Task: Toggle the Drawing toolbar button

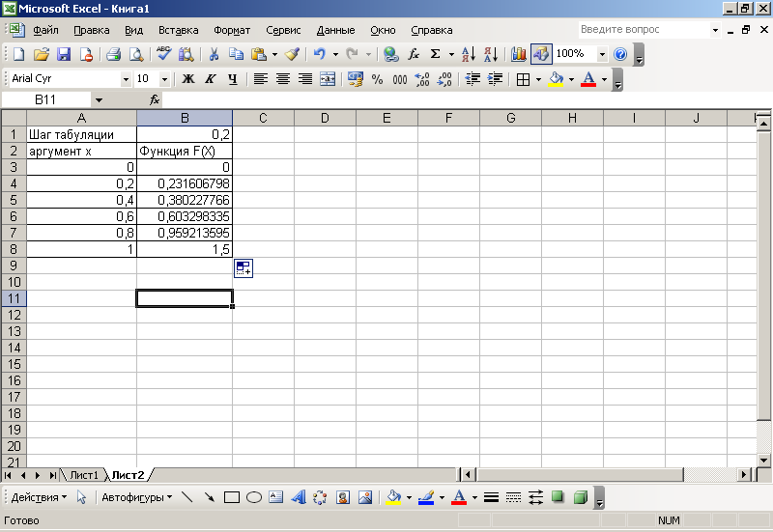Action: tap(541, 54)
